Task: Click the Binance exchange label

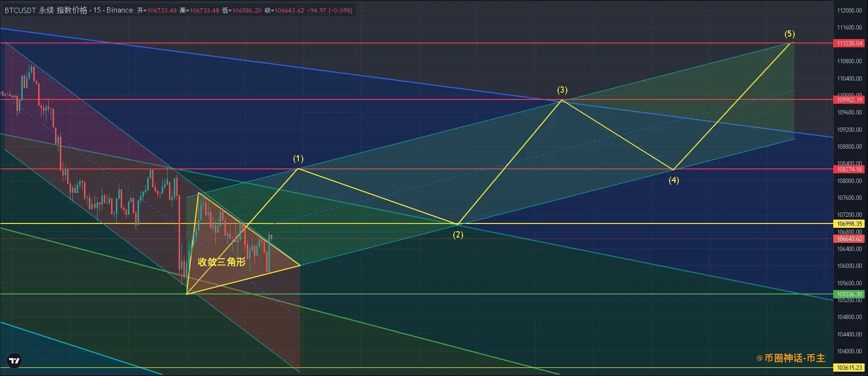Action: pyautogui.click(x=120, y=10)
